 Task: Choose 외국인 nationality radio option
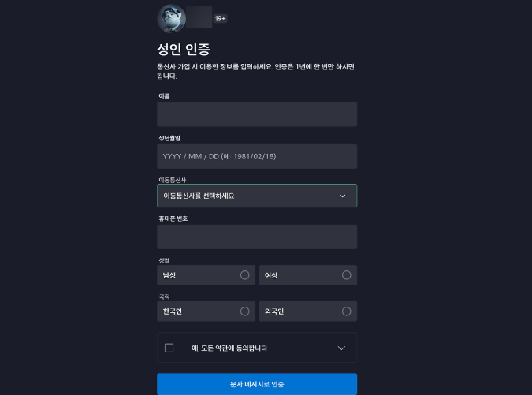click(x=346, y=311)
